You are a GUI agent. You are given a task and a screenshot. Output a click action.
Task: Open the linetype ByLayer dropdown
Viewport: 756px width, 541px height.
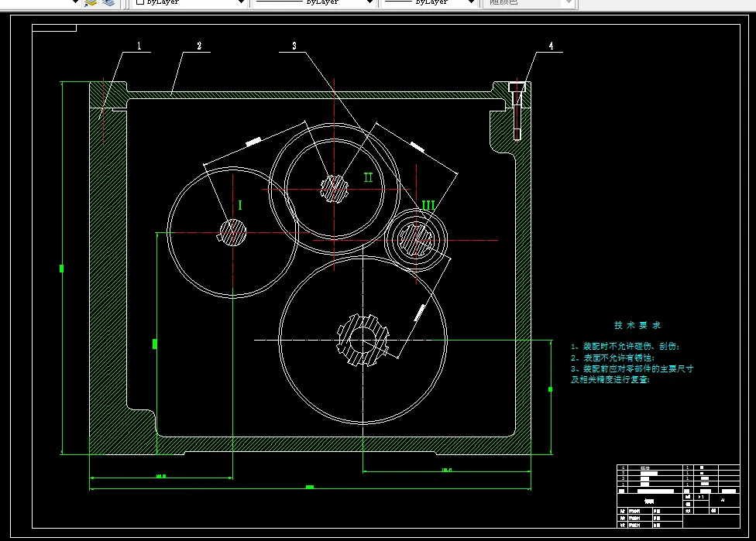point(314,3)
